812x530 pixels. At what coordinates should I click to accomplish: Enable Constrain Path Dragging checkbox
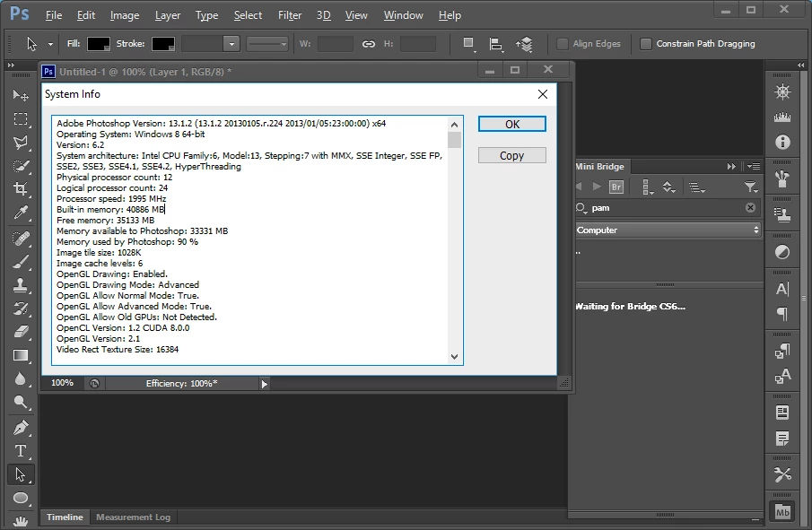click(x=645, y=44)
